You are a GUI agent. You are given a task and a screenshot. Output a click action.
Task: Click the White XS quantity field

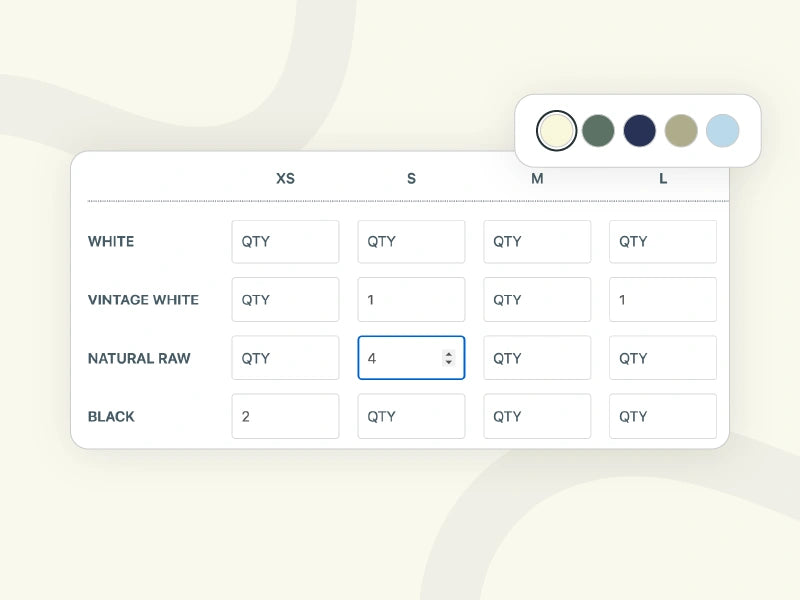[x=285, y=242]
